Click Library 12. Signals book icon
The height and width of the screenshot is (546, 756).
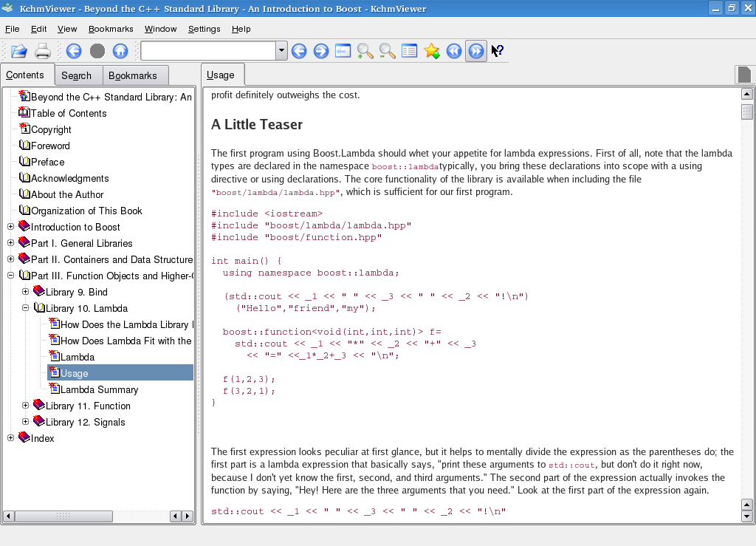tap(39, 421)
